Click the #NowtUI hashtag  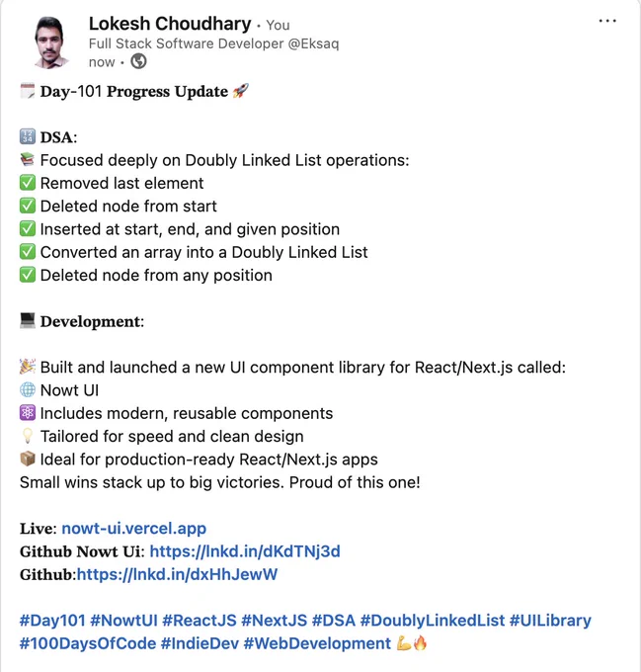pyautogui.click(x=124, y=621)
